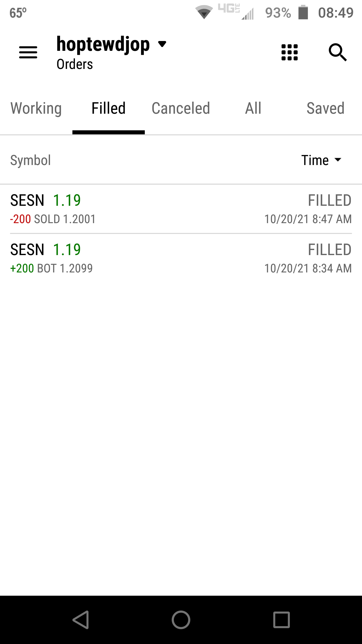Open the Time sort dropdown
362x644 pixels.
(321, 160)
